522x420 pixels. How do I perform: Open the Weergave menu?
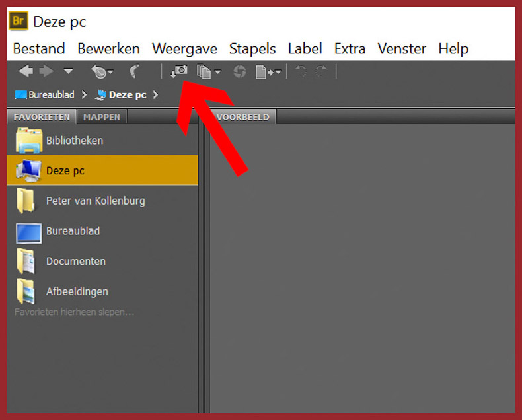(185, 49)
